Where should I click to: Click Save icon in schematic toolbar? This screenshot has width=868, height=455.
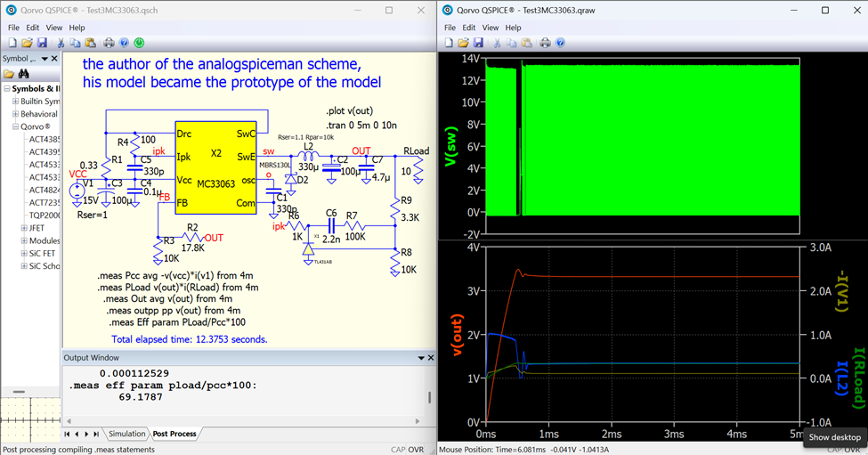(42, 43)
